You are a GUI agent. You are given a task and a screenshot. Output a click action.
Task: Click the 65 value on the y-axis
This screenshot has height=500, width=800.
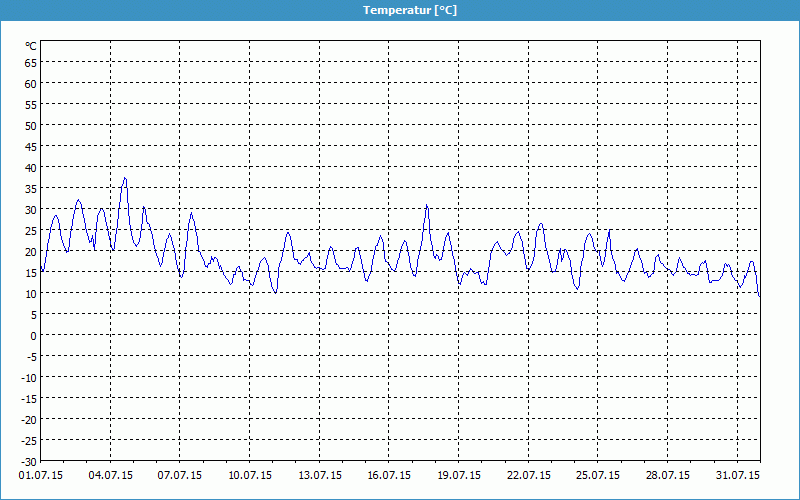[x=31, y=62]
